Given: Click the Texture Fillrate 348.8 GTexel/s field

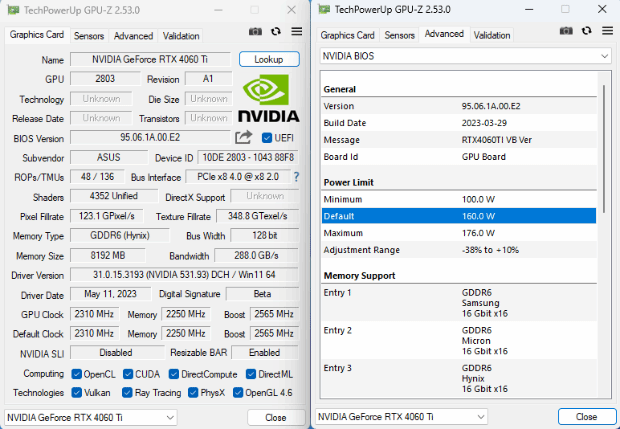Looking at the screenshot, I should coord(257,216).
